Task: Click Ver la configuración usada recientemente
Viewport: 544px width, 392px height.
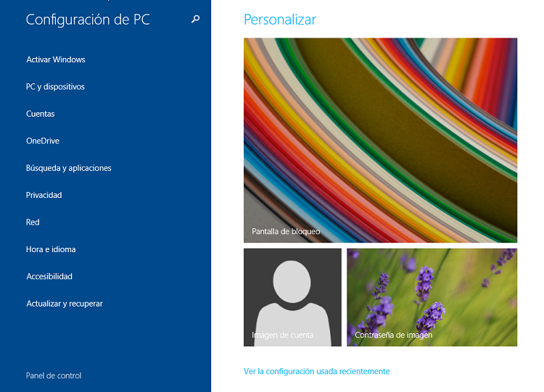Action: [316, 371]
